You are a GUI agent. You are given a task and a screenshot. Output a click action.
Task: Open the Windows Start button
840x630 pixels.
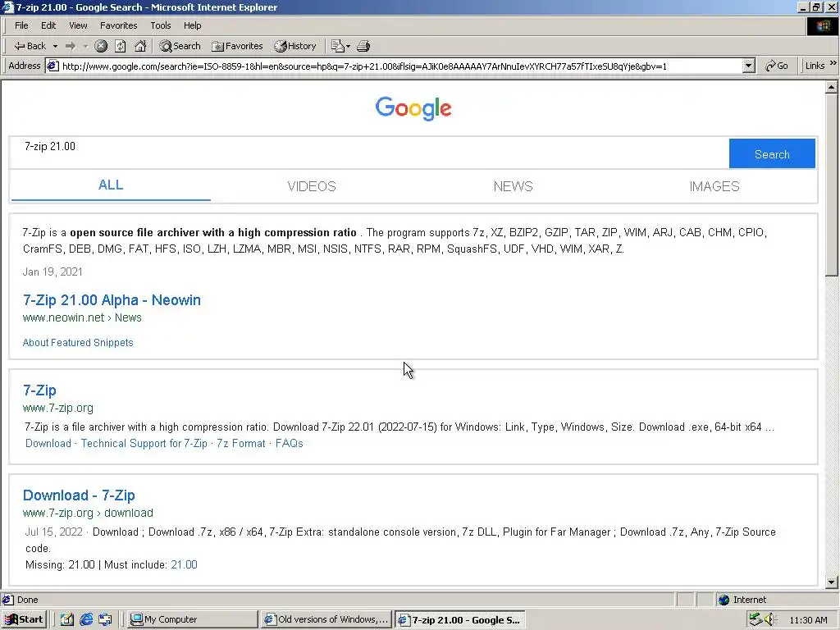click(x=24, y=619)
